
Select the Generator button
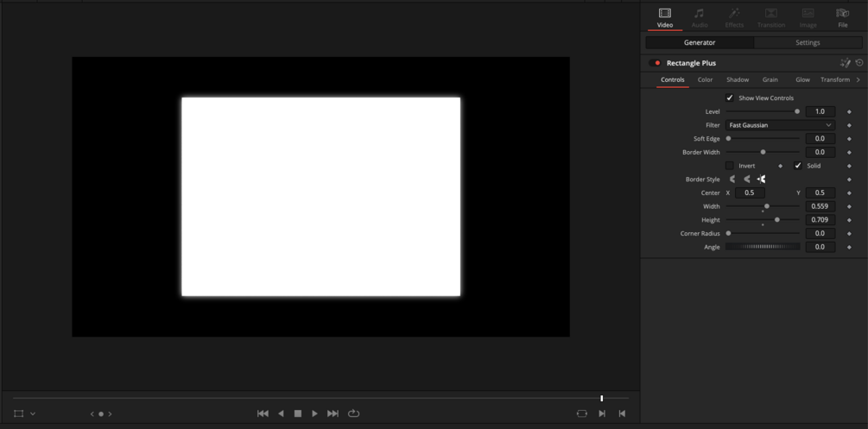pos(700,42)
